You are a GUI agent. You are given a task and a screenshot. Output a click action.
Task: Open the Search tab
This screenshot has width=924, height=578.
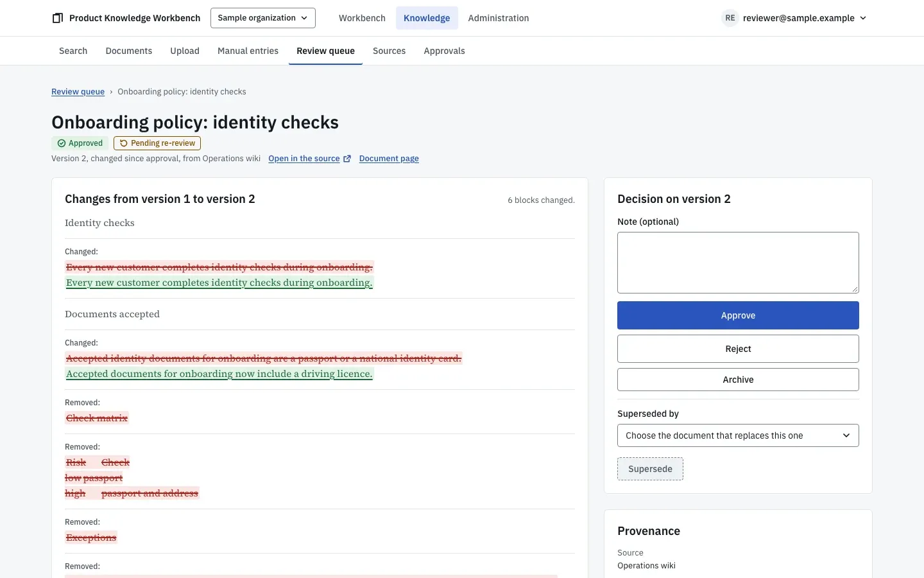[73, 51]
